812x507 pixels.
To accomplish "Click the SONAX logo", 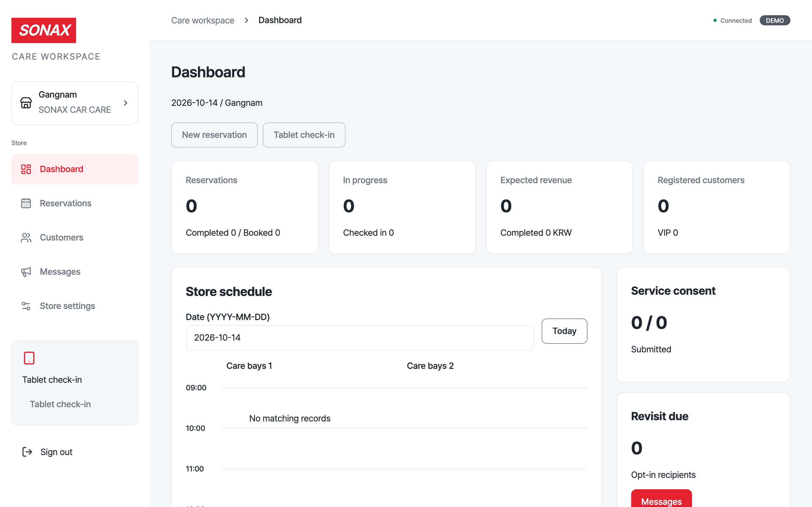I will coord(44,30).
